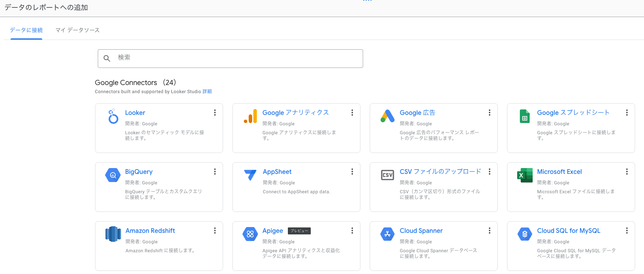Expand the three-dot menu for Microsoft Excel

627,172
